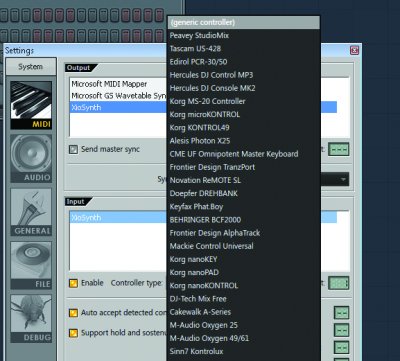The image size is (400, 361).
Task: Open the MIDI settings section
Action: 31,105
